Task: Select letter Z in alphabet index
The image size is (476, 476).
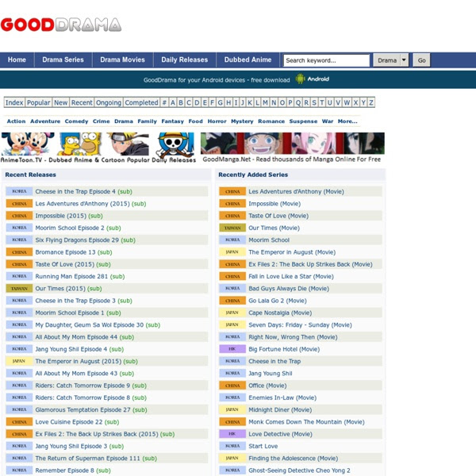Action: 371,102
